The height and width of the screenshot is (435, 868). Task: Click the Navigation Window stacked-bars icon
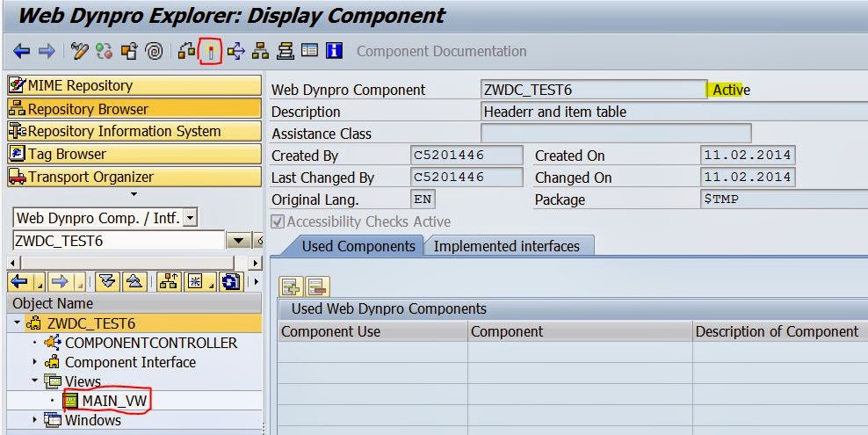pyautogui.click(x=286, y=52)
